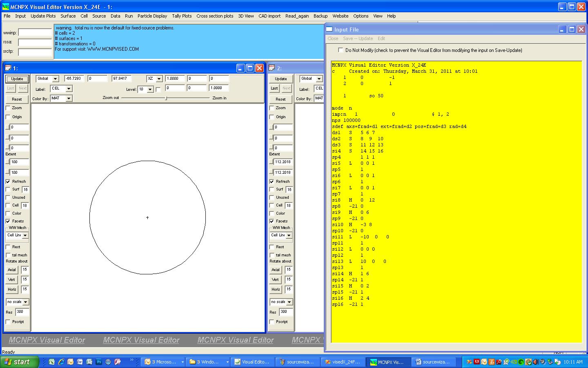This screenshot has width=588, height=368.
Task: Launch Internet Explorer from quick launch
Action: point(61,362)
